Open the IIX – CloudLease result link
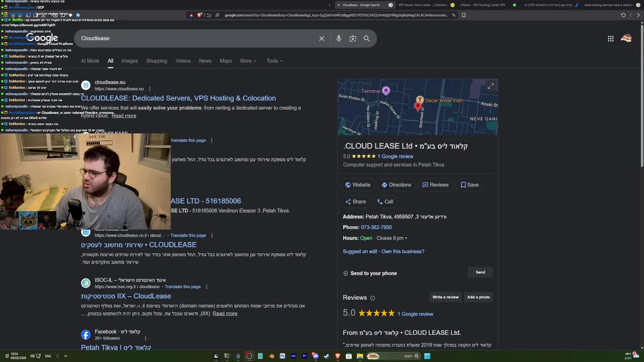644x362 pixels. pos(126,296)
